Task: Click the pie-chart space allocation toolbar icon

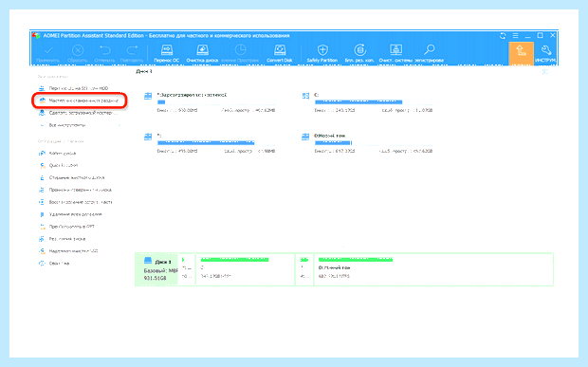Action: click(240, 54)
